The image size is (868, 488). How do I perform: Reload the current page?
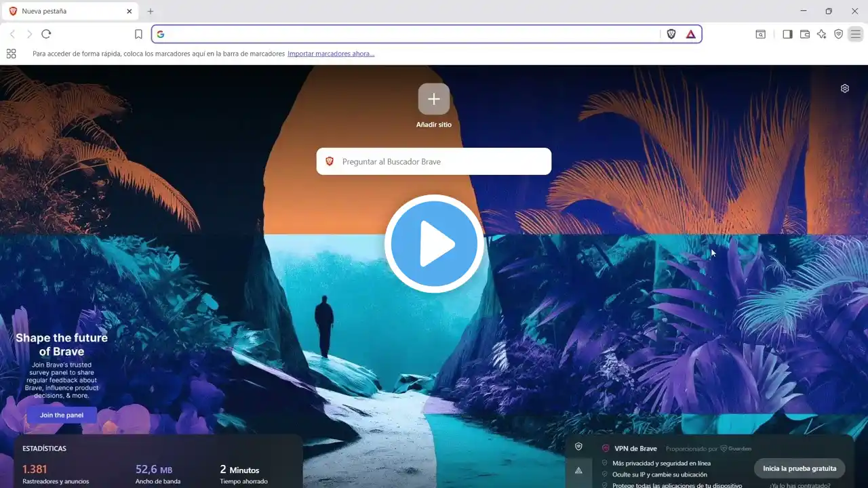(x=46, y=34)
